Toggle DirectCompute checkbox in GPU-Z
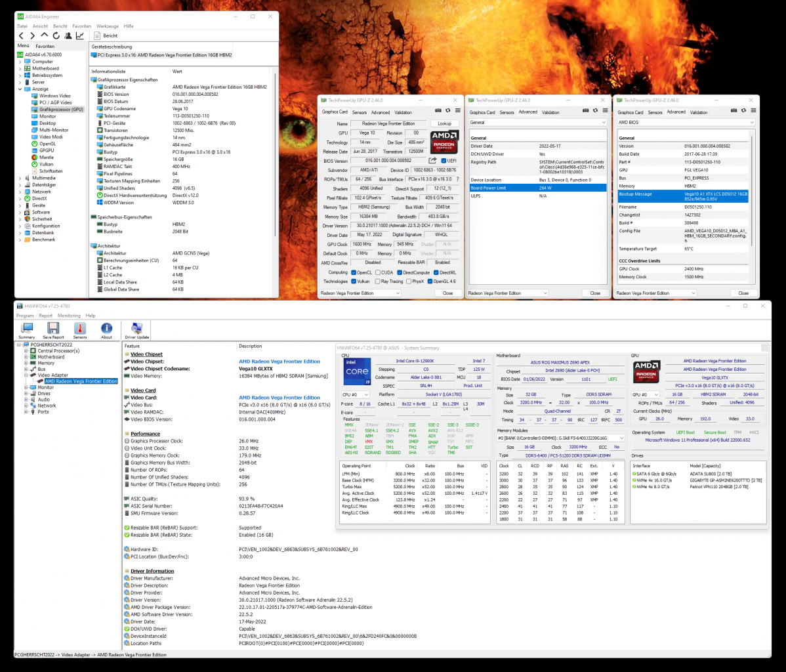The height and width of the screenshot is (672, 786). click(x=400, y=273)
